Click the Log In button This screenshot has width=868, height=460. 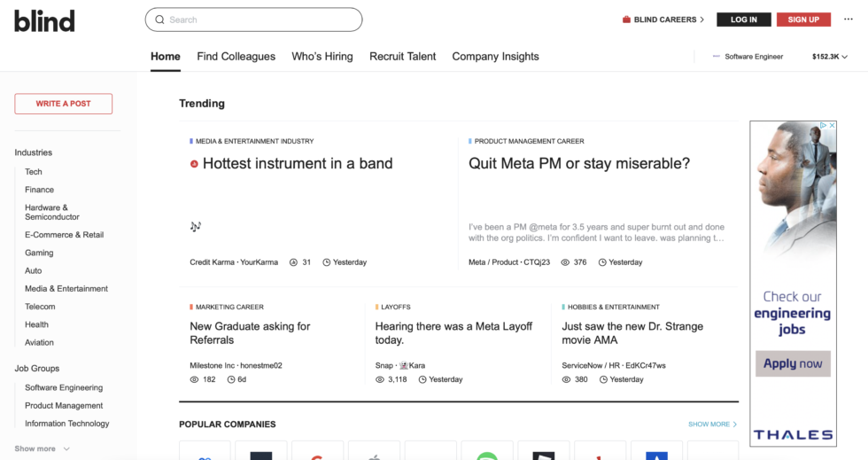pos(743,19)
